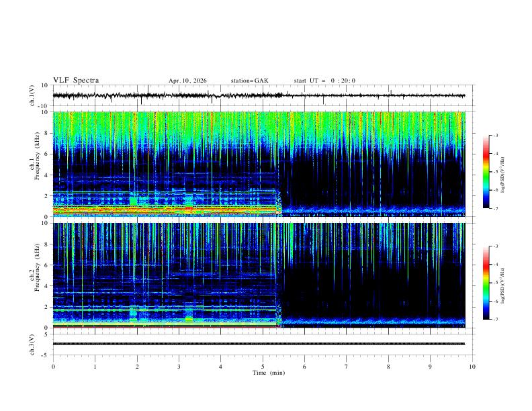The image size is (532, 411).
Task: Click the "-5" tick on ch.1 colorbar
Action: pos(496,172)
